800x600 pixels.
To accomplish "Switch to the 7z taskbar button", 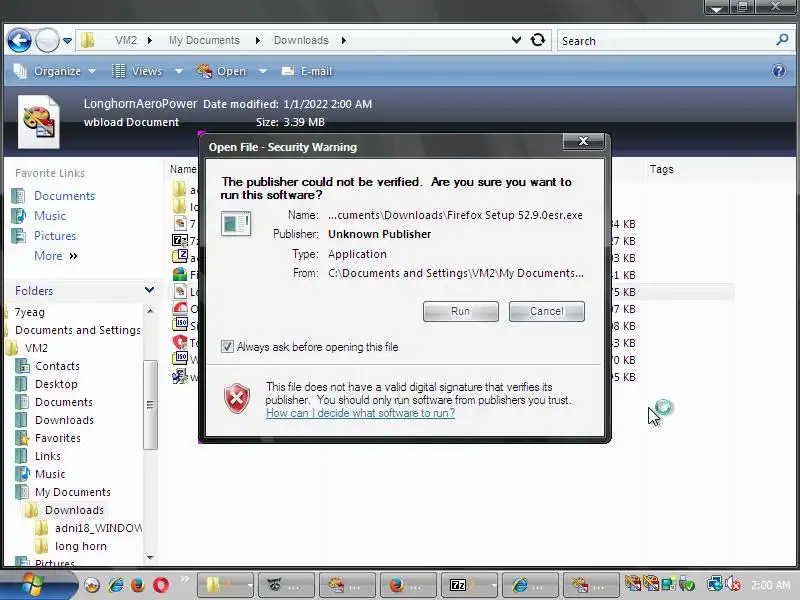I will [x=469, y=586].
